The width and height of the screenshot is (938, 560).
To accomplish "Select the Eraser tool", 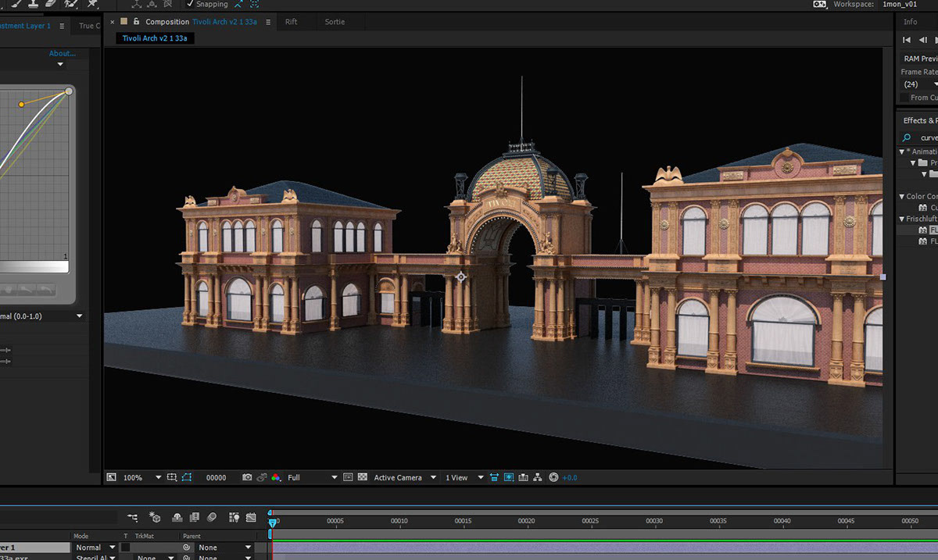I will click(x=51, y=4).
